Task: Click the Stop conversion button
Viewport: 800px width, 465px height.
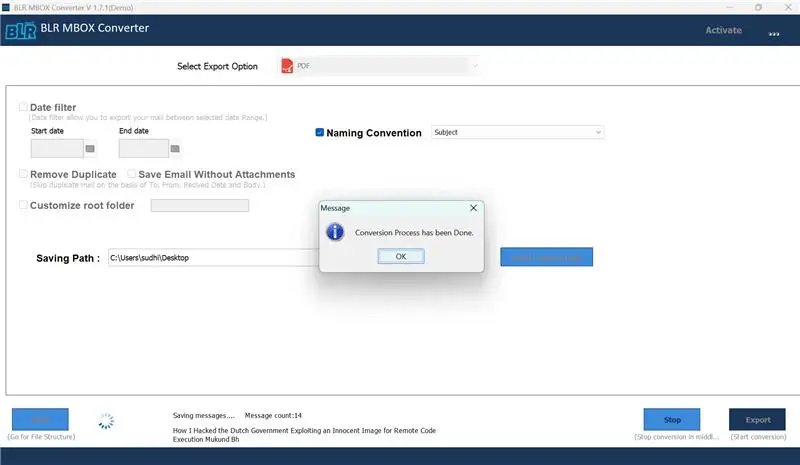Action: point(671,419)
